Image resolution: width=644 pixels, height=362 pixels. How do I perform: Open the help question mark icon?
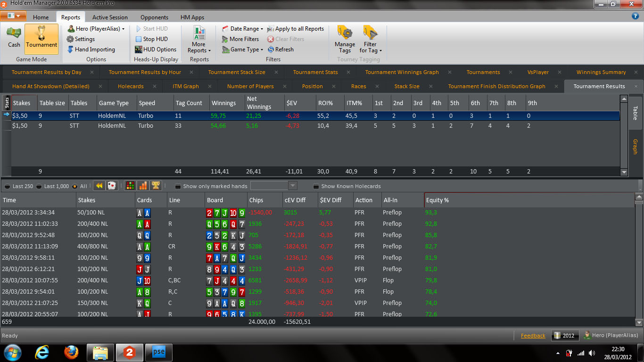pyautogui.click(x=635, y=16)
